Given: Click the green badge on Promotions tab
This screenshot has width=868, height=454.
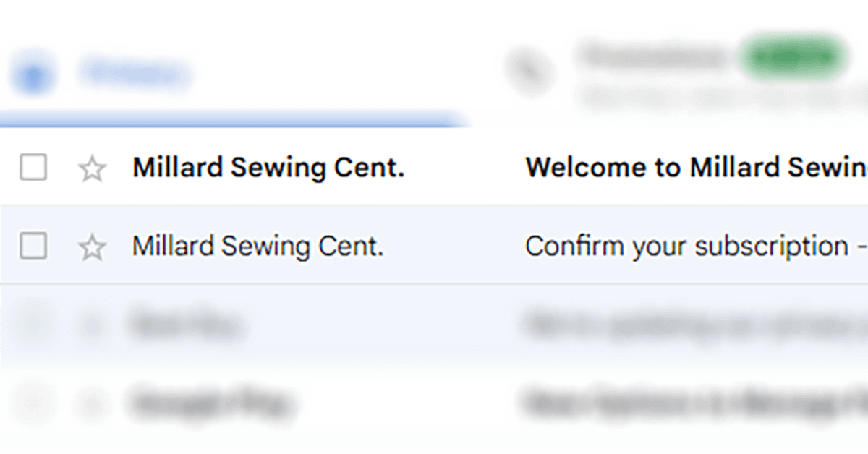Looking at the screenshot, I should [x=792, y=57].
